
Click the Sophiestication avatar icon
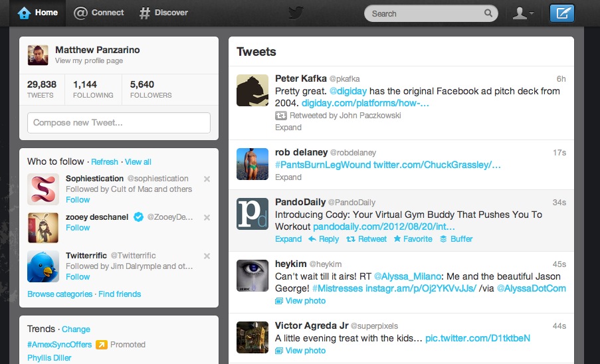coord(43,189)
